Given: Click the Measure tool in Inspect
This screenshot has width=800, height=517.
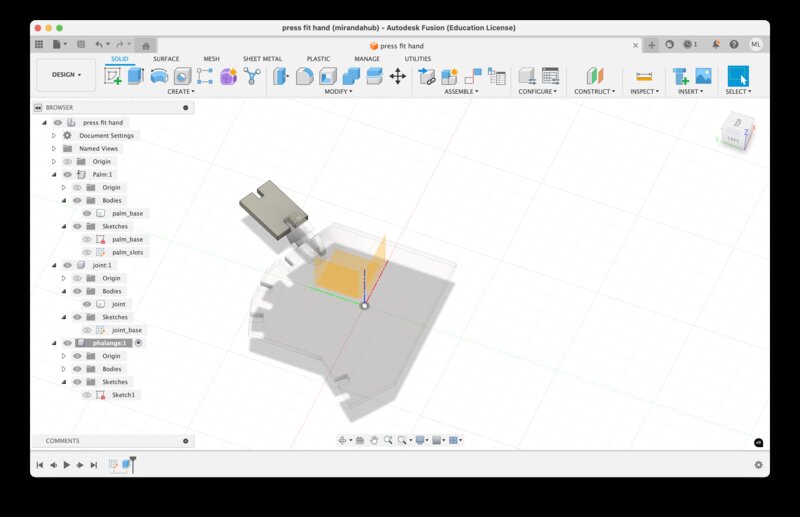Looking at the screenshot, I should (643, 76).
